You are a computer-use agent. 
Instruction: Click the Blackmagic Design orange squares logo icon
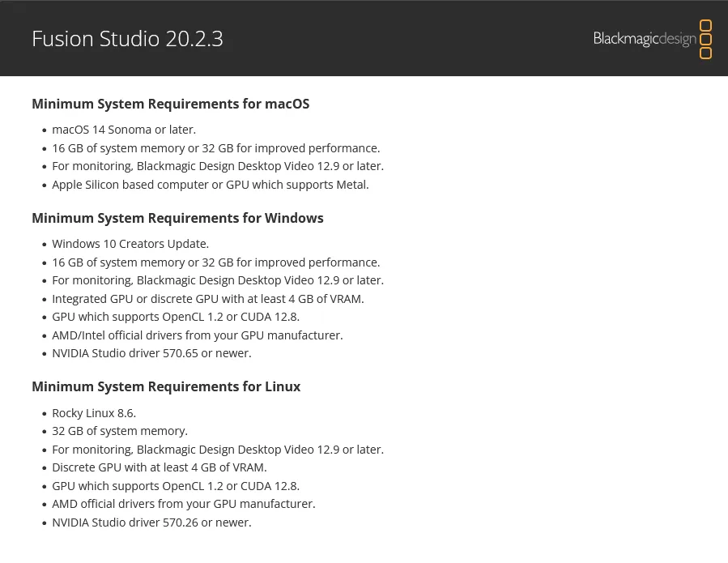pyautogui.click(x=705, y=39)
